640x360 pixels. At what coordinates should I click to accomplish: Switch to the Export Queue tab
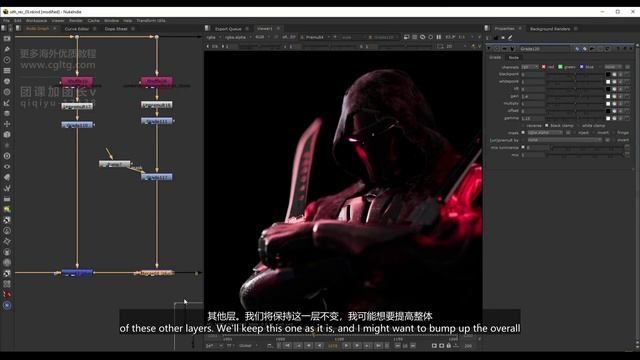[228, 29]
